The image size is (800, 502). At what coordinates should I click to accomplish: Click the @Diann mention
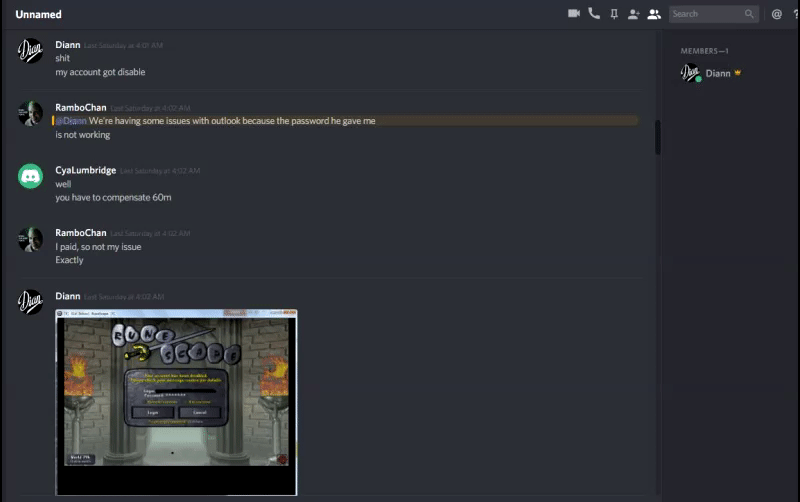(71, 121)
